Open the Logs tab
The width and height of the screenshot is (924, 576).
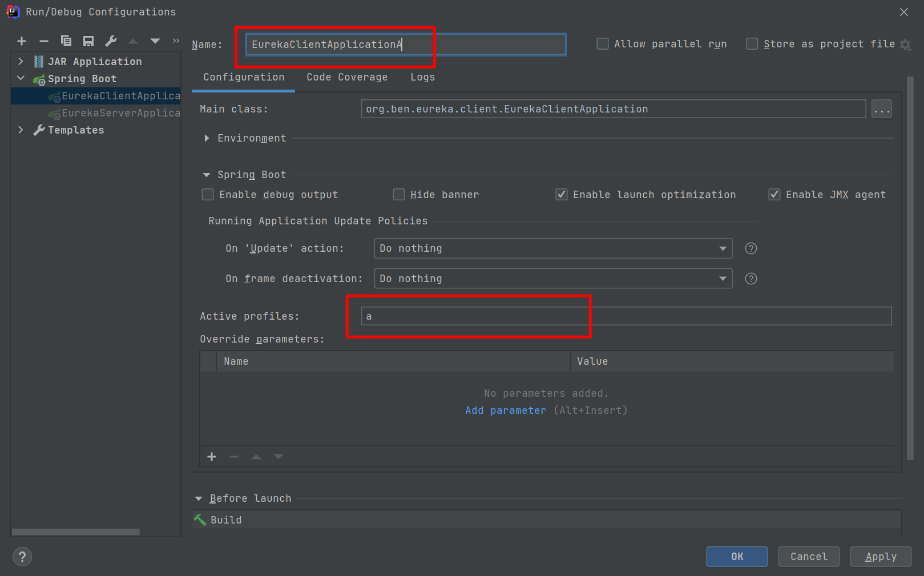point(422,77)
